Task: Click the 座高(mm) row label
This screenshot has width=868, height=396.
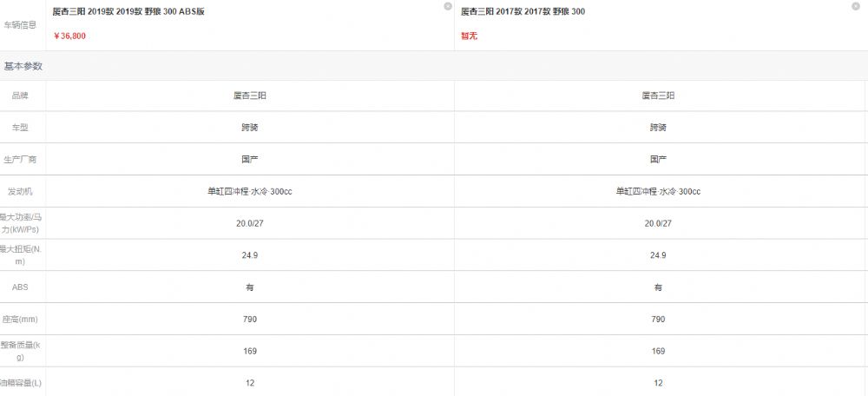Action: [x=21, y=320]
